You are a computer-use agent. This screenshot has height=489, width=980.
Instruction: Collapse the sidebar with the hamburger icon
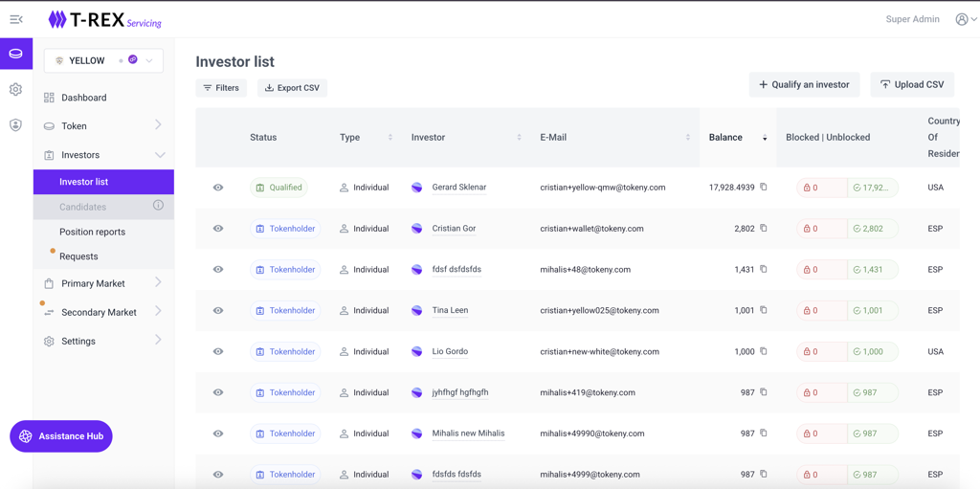pyautogui.click(x=16, y=19)
